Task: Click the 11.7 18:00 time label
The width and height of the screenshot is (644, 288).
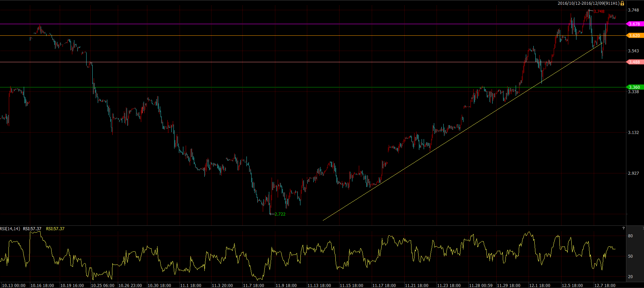Action: [254, 286]
